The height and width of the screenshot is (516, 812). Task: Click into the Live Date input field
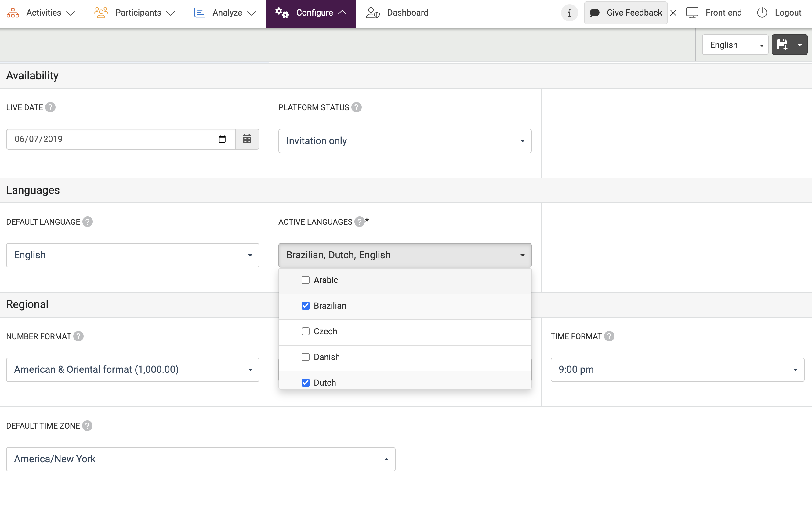click(x=111, y=139)
